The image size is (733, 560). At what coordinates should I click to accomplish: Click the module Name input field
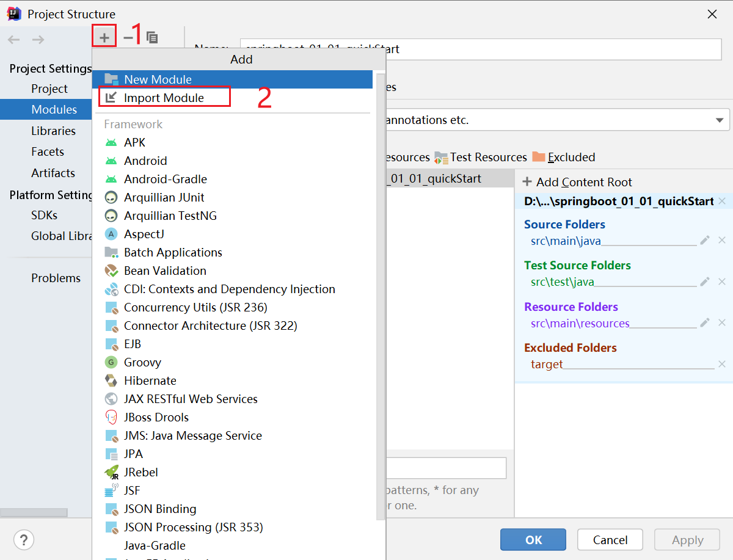pyautogui.click(x=481, y=49)
